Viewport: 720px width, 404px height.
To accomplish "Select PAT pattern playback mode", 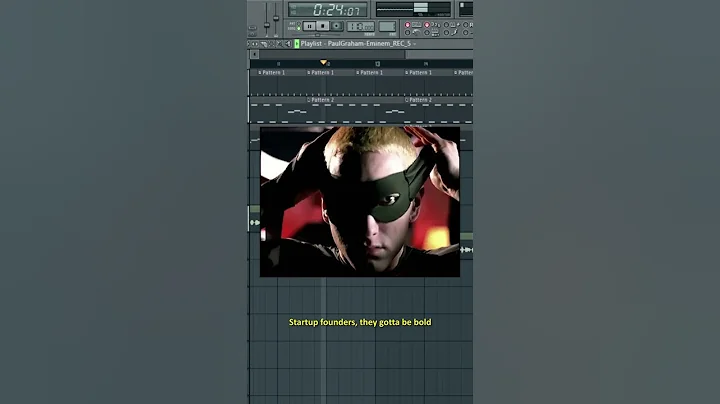I will 298,23.
